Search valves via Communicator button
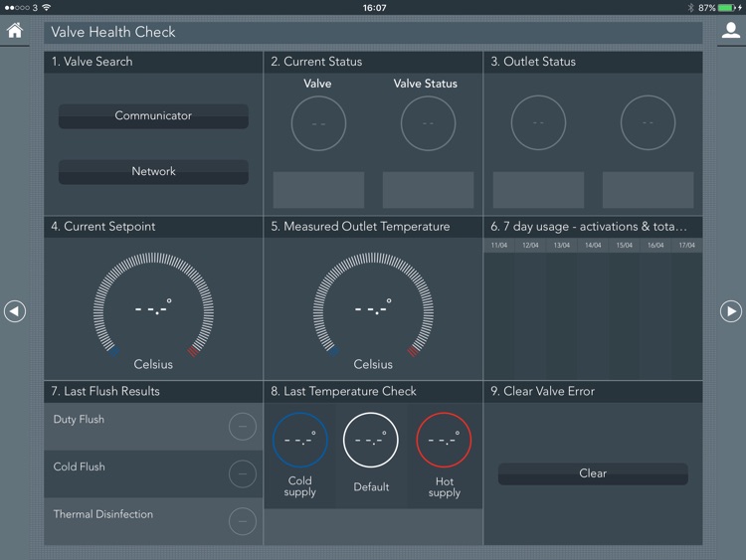 pyautogui.click(x=153, y=115)
